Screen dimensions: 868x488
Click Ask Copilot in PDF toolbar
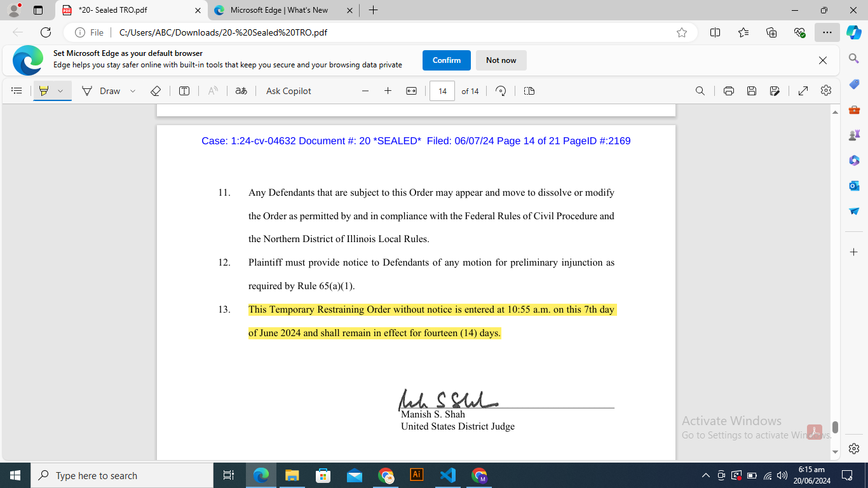click(288, 91)
